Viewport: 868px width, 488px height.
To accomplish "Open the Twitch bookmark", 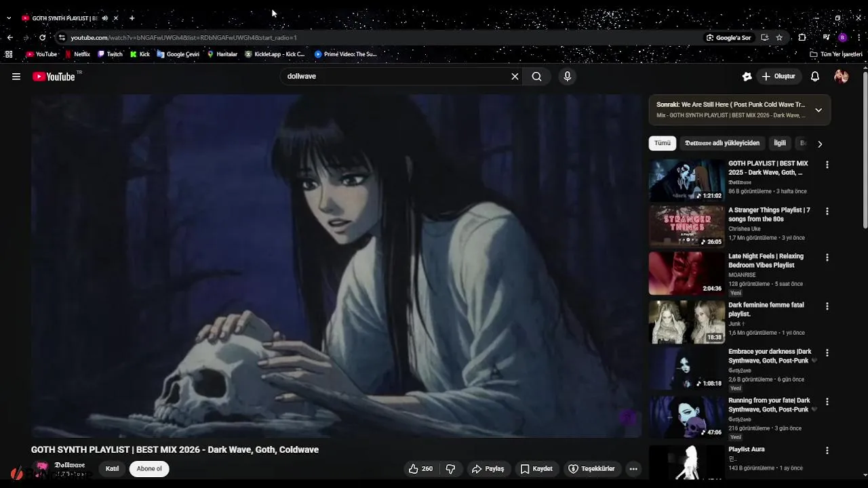I will click(x=110, y=54).
